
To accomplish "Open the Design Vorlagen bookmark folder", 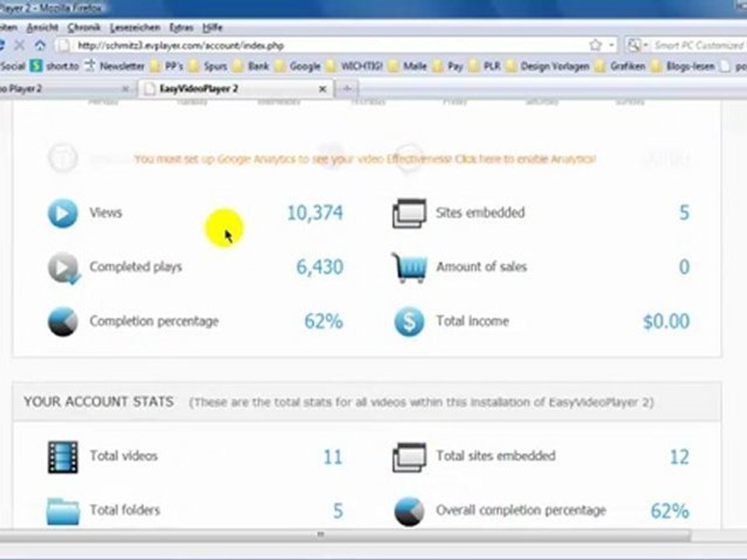I will 547,65.
